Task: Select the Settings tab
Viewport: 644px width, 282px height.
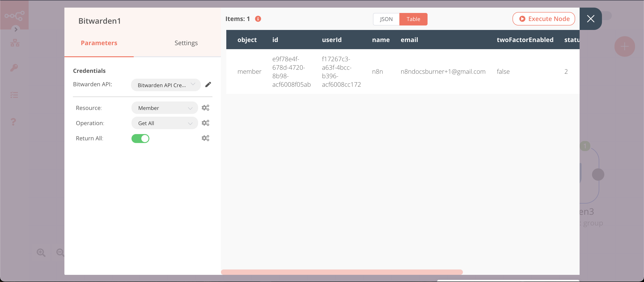Action: (x=186, y=43)
